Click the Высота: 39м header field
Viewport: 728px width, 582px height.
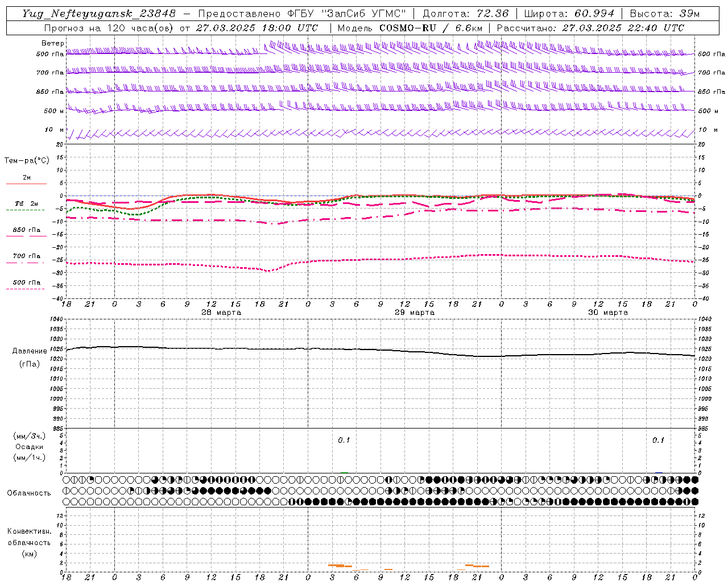[665, 14]
